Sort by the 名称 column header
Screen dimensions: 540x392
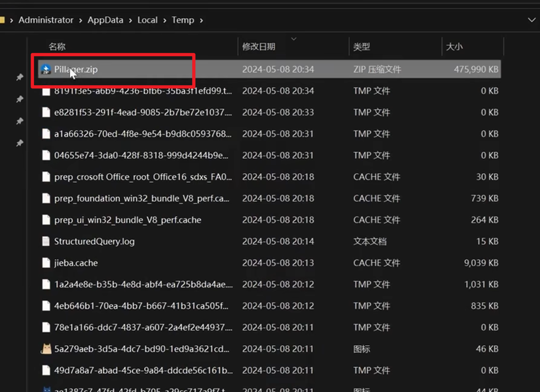[x=57, y=46]
